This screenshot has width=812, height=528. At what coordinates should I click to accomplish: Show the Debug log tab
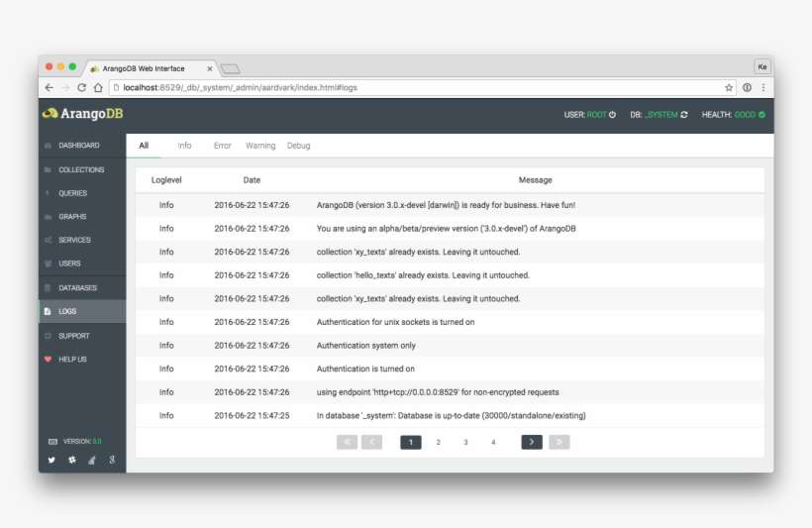tap(298, 146)
